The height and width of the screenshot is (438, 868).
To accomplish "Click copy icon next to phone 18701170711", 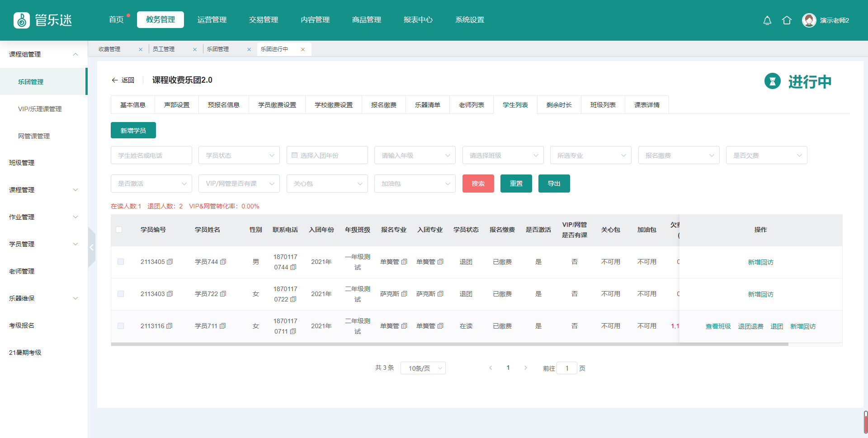I will [293, 331].
